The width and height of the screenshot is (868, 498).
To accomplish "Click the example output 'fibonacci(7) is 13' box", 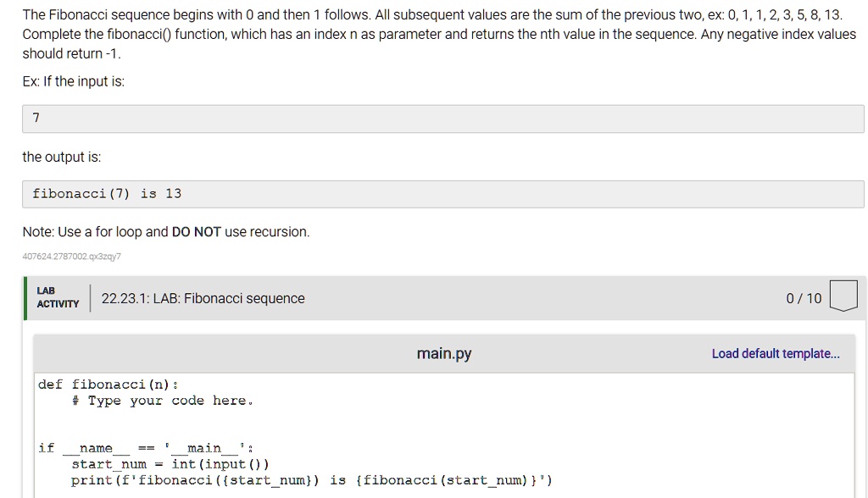I will point(442,194).
